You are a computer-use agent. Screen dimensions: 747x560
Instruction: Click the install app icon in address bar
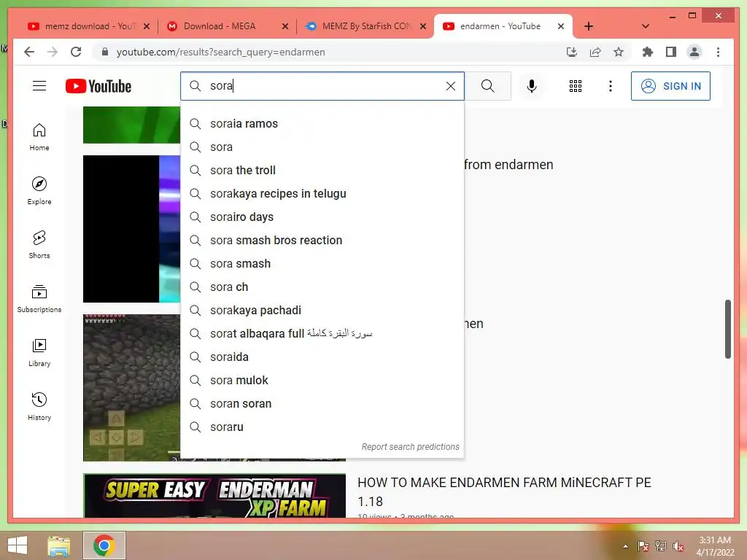click(572, 52)
